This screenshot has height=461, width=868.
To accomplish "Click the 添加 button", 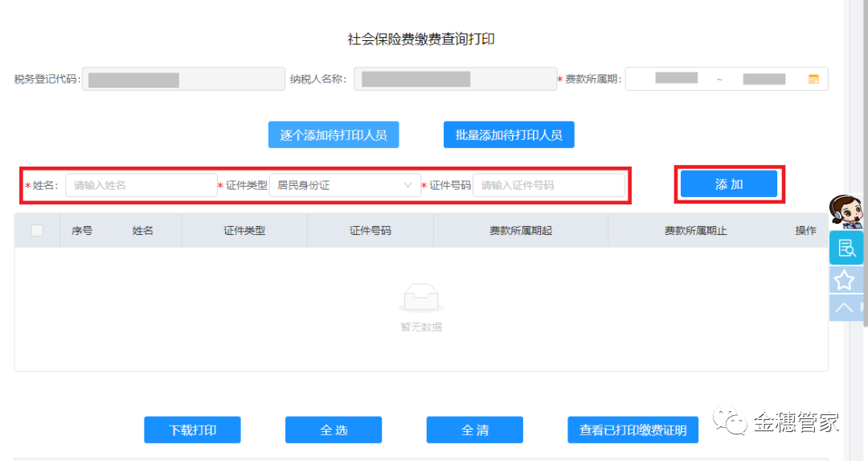I will 728,184.
